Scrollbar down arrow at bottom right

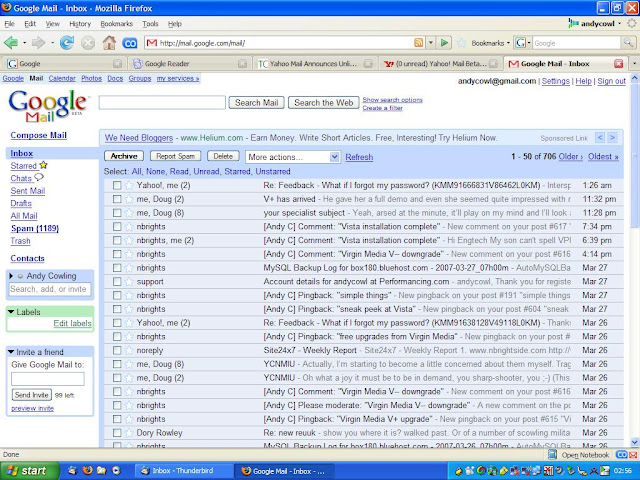pyautogui.click(x=635, y=442)
